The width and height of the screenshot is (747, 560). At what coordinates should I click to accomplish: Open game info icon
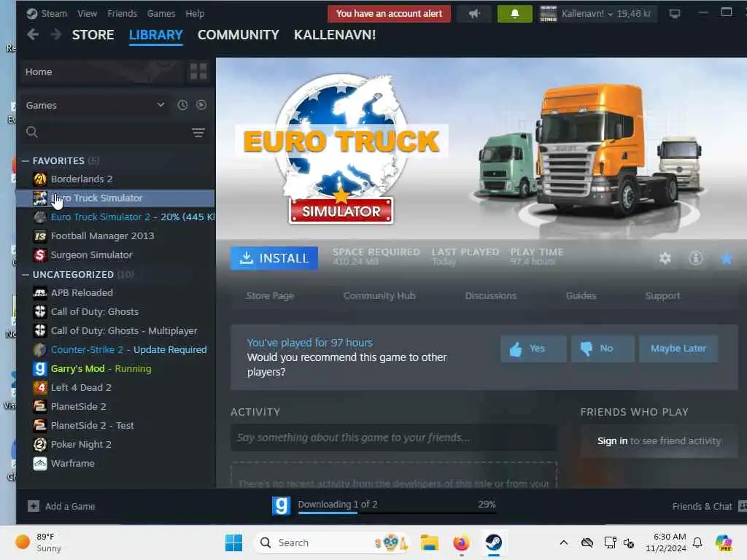pyautogui.click(x=695, y=259)
